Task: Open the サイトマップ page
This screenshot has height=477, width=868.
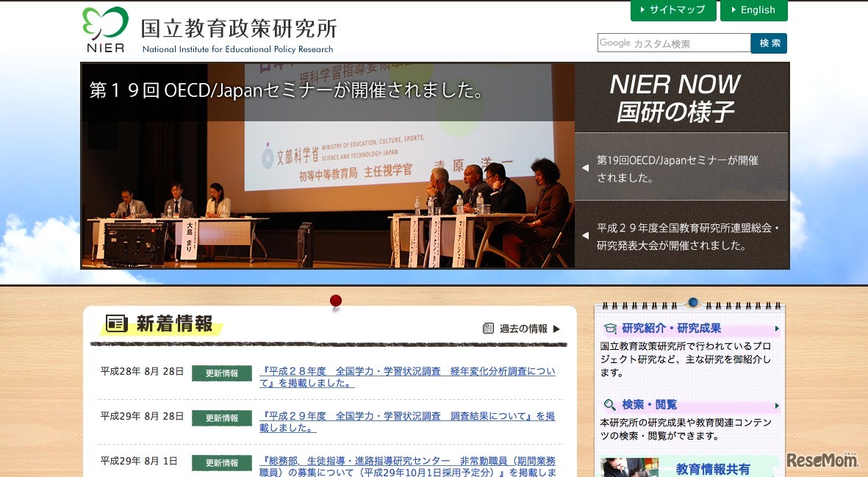Action: [672, 10]
